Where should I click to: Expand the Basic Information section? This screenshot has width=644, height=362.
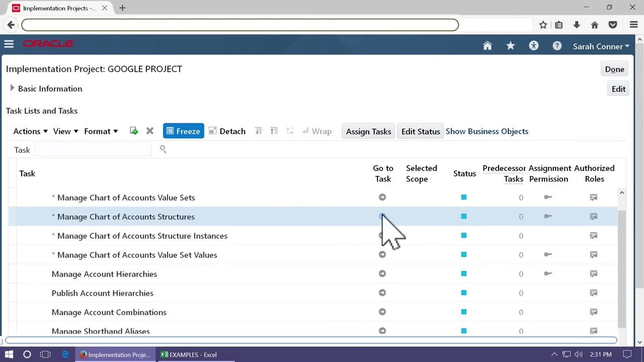(12, 88)
